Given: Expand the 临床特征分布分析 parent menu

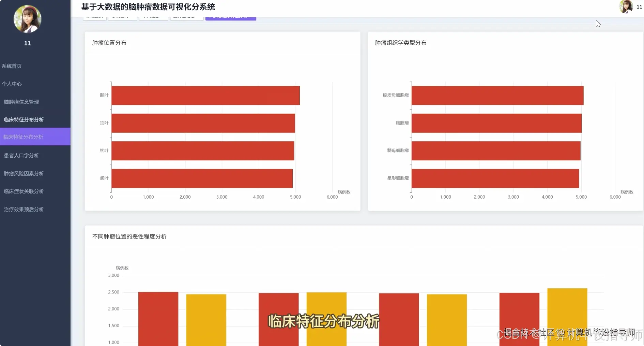Looking at the screenshot, I should pos(24,119).
